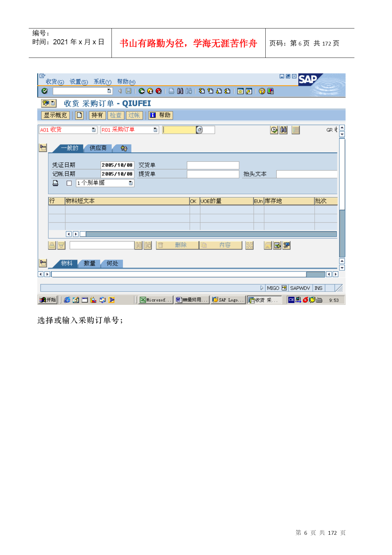This screenshot has width=392, height=555.
Task: Click the add row icon below item table
Action: (277, 245)
